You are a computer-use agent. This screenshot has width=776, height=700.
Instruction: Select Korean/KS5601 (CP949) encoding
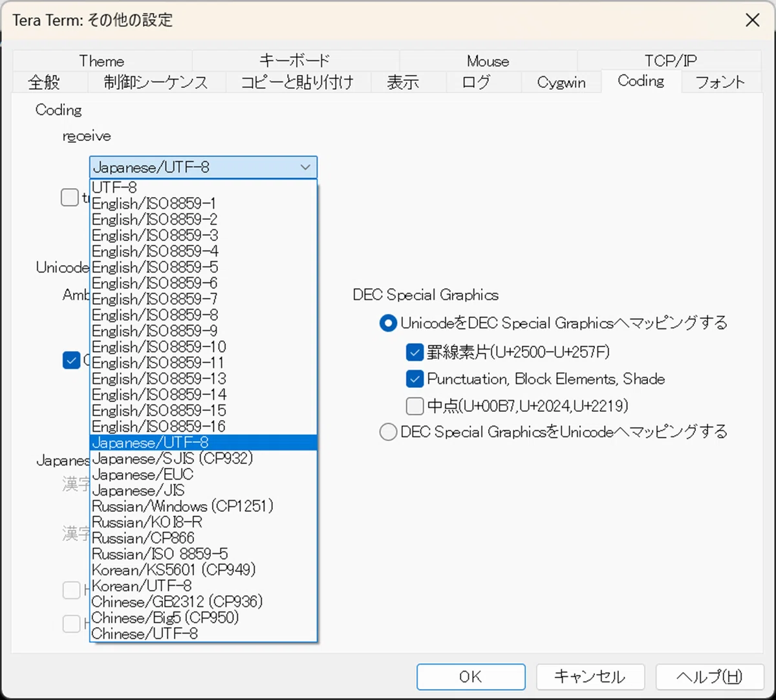(x=203, y=570)
